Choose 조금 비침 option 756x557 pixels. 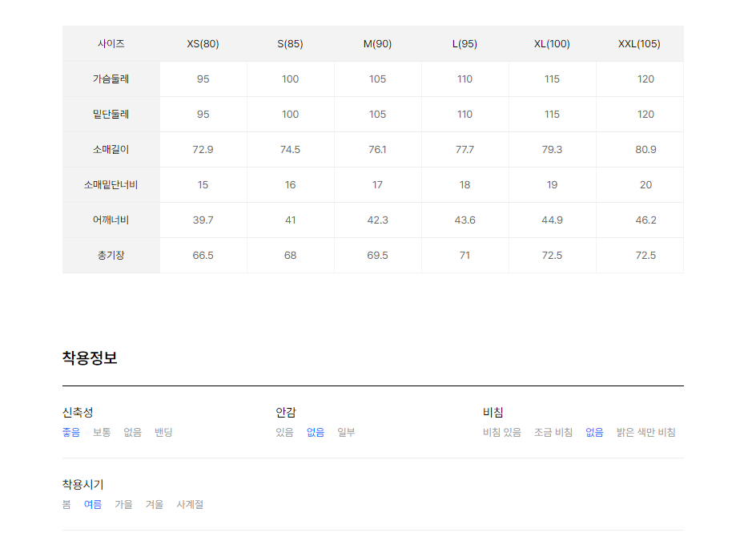[x=553, y=433]
